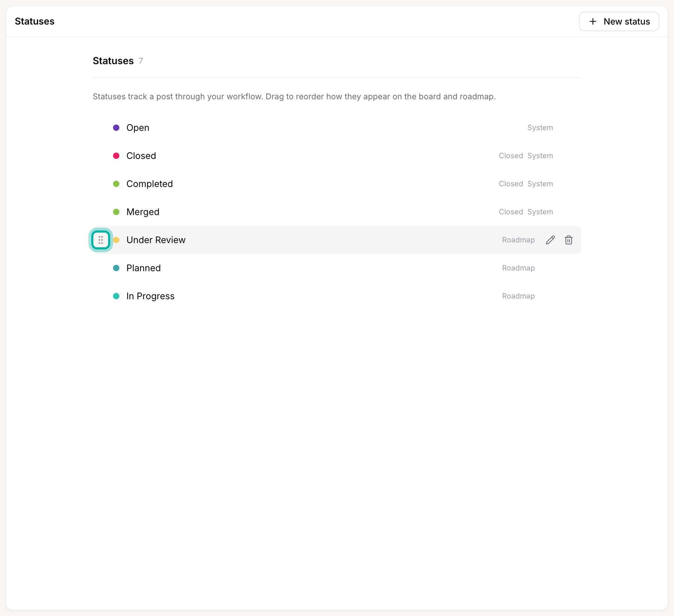The width and height of the screenshot is (674, 616).
Task: Click the teal dot next to In Progress
Action: click(x=116, y=296)
